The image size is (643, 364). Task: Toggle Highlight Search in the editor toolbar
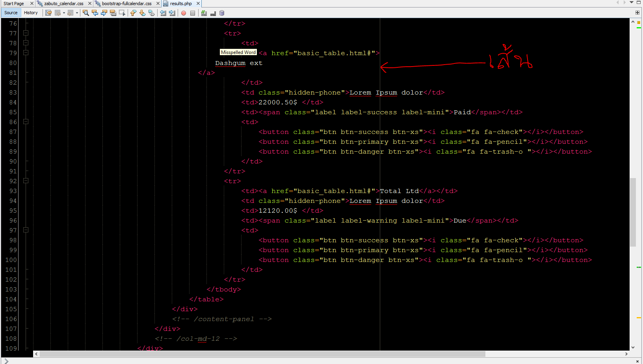[x=113, y=13]
